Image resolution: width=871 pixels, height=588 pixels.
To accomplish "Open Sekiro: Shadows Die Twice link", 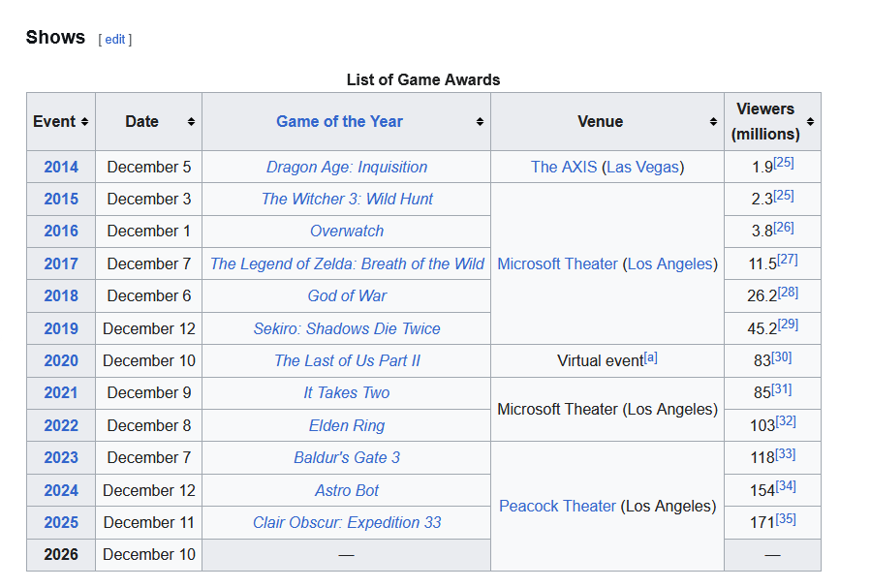I will pos(347,328).
